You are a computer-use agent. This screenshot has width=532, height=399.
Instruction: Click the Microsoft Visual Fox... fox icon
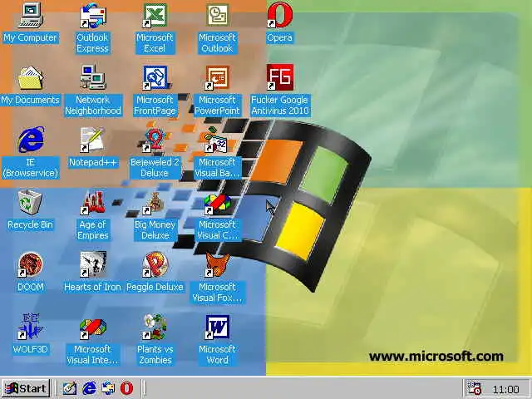tap(218, 264)
